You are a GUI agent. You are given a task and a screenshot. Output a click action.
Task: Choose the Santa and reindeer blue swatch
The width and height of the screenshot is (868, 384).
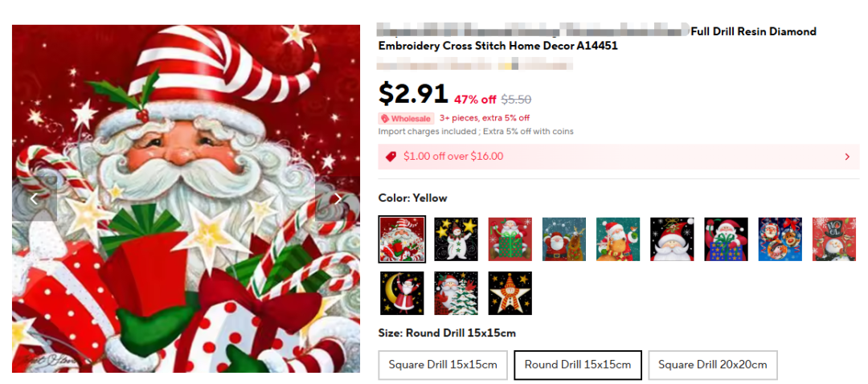tap(564, 239)
